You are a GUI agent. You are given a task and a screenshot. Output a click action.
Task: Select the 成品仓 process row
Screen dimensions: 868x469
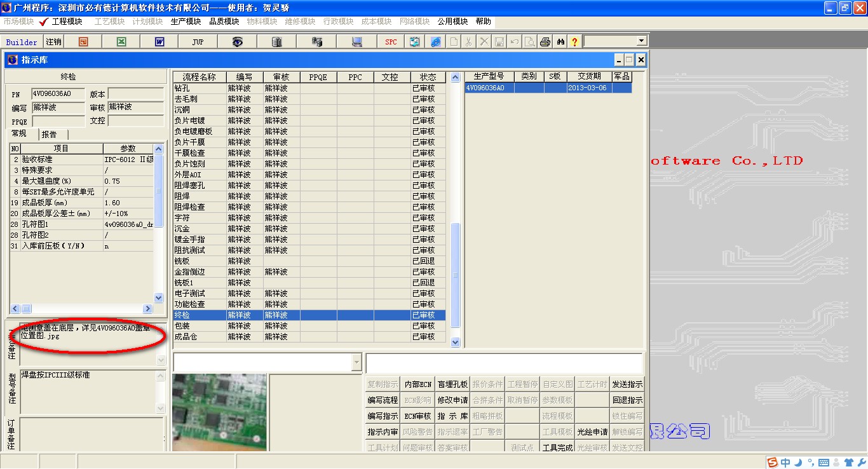tap(309, 336)
